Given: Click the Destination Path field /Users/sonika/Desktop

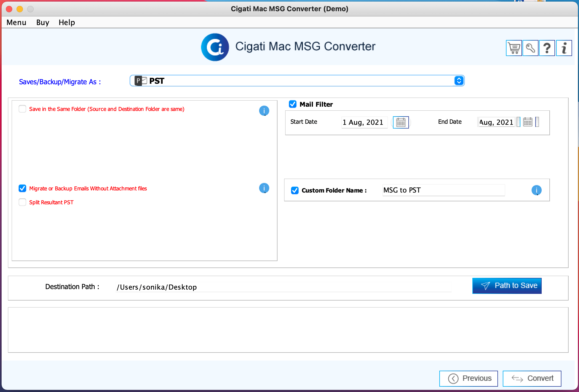Looking at the screenshot, I should [284, 287].
